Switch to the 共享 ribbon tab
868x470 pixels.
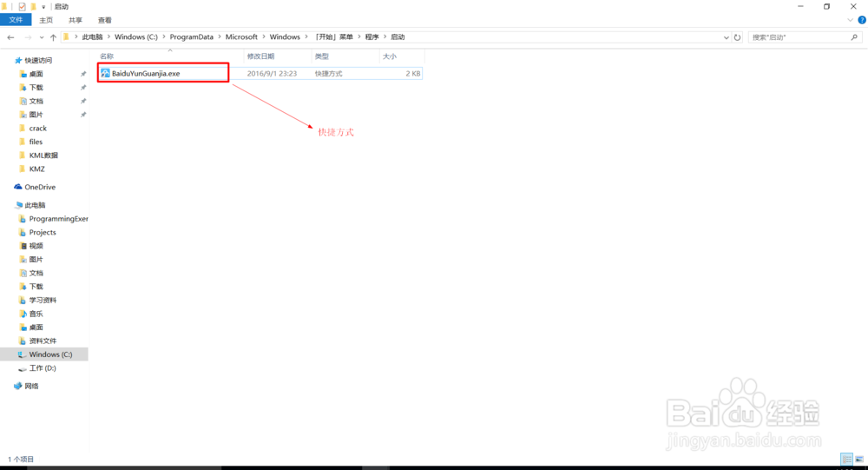76,20
